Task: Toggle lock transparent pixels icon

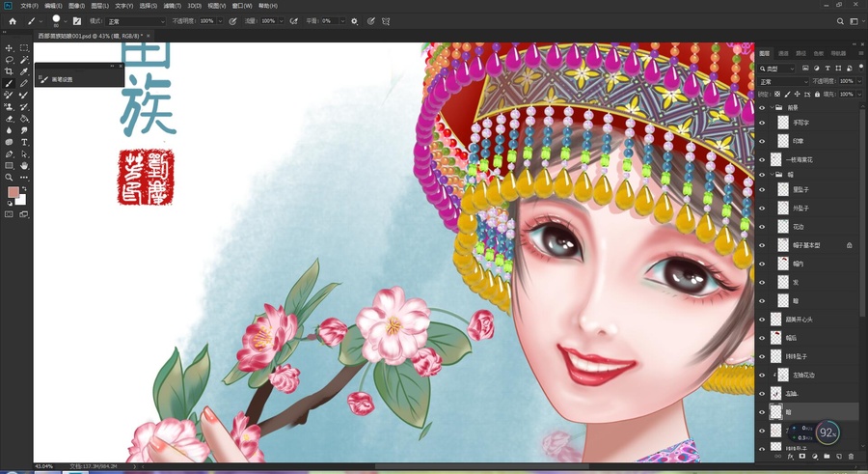Action: [777, 95]
